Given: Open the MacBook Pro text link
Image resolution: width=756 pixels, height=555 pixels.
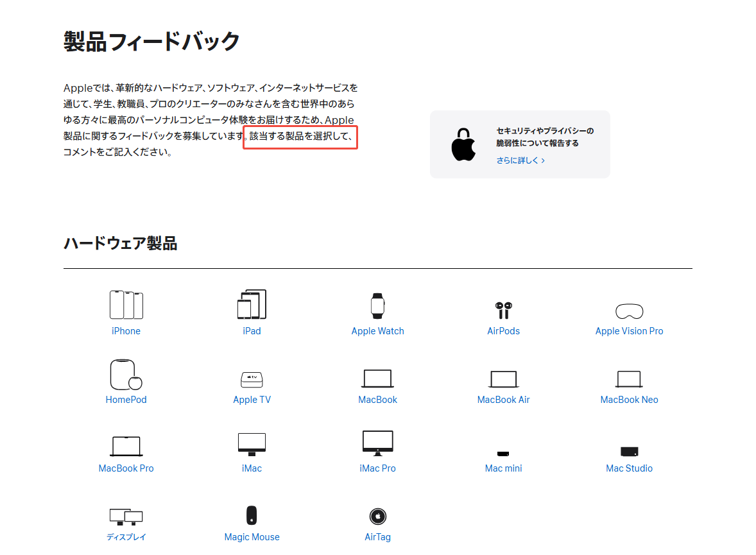Looking at the screenshot, I should click(126, 468).
